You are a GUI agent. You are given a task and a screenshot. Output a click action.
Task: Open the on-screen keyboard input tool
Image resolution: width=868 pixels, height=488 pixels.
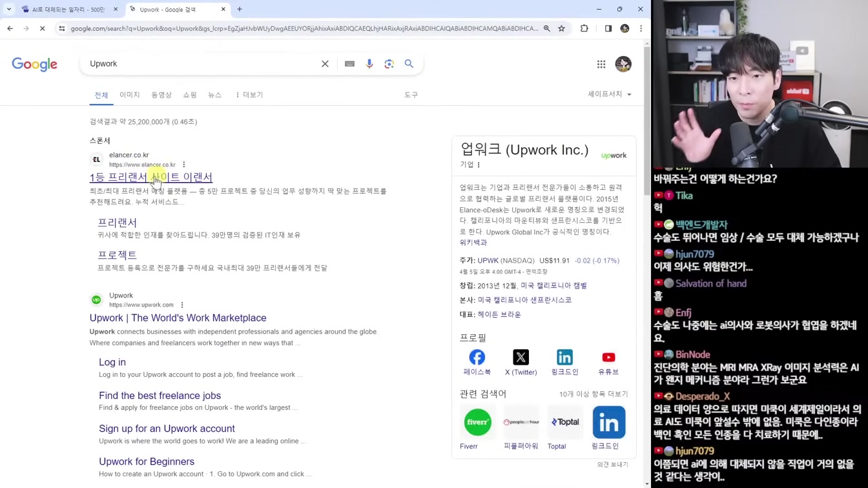click(x=349, y=64)
